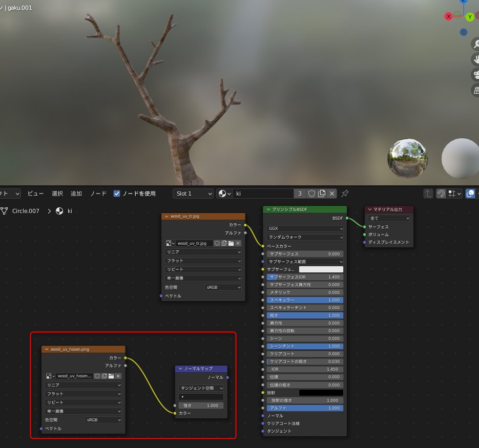Image resolution: width=479 pixels, height=448 pixels.
Task: Click the fake user shield for material ki
Action: [311, 194]
